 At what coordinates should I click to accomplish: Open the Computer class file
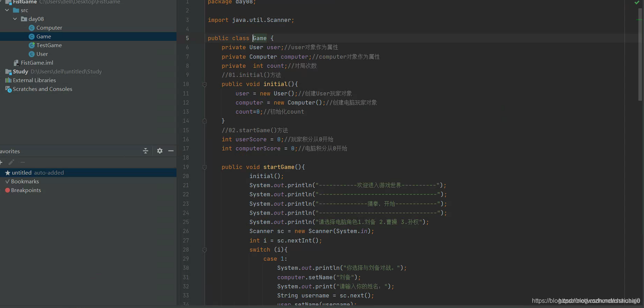(x=49, y=28)
